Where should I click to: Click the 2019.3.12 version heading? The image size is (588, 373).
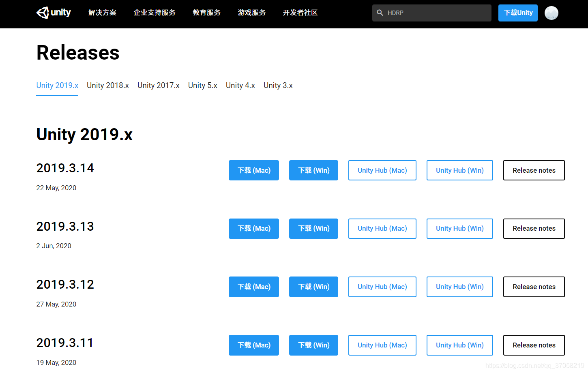(x=65, y=284)
